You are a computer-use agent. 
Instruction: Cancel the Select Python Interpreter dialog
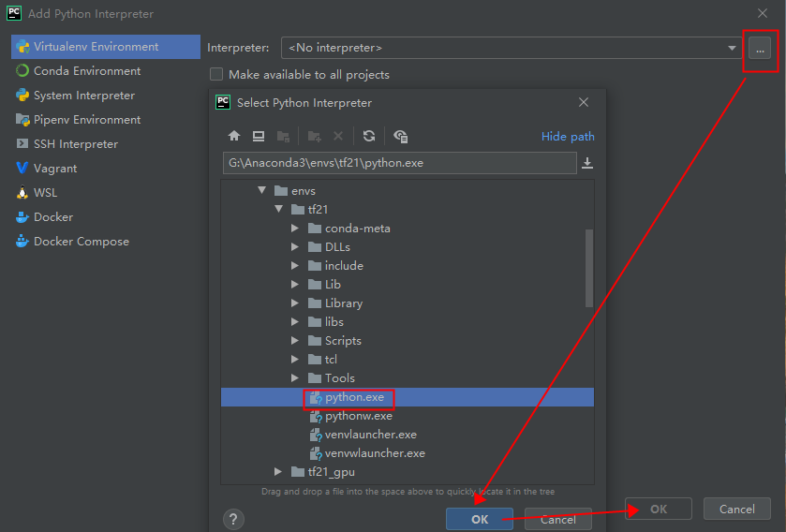point(558,520)
